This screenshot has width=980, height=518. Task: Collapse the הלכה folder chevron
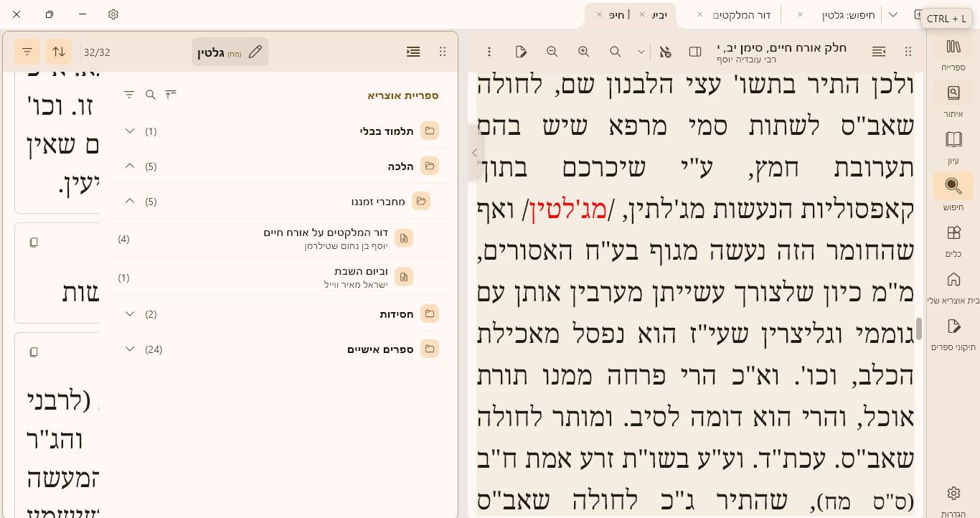(x=130, y=166)
